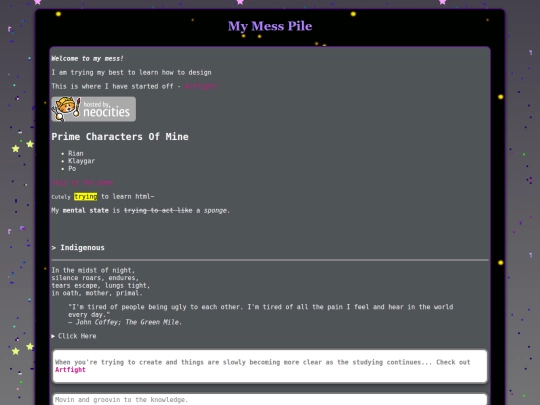The width and height of the screenshot is (540, 405).
Task: Open bold Artfight link in white box
Action: (70, 370)
